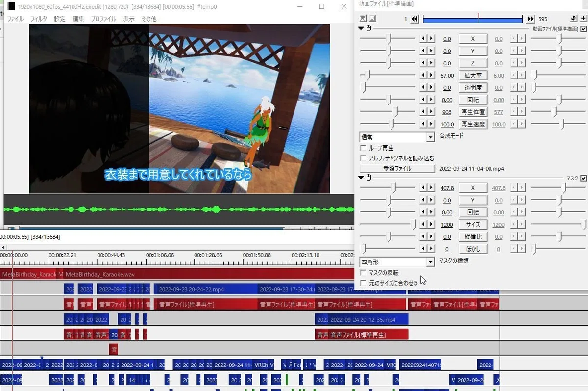The width and height of the screenshot is (588, 391).
Task: Open the 編集 menu
Action: 78,19
